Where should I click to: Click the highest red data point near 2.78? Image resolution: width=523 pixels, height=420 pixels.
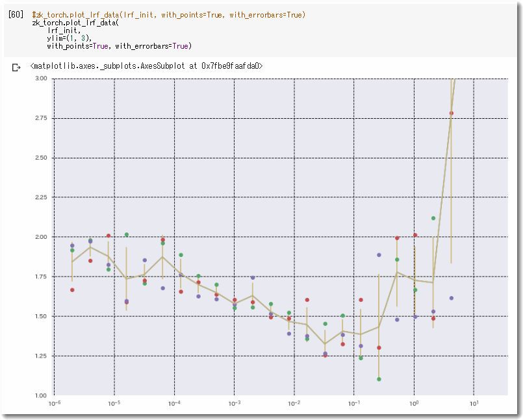point(451,114)
